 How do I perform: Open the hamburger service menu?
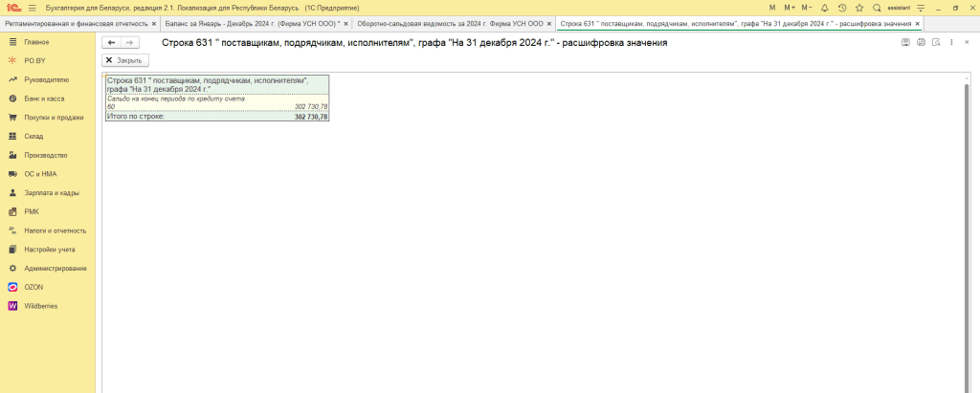(32, 8)
